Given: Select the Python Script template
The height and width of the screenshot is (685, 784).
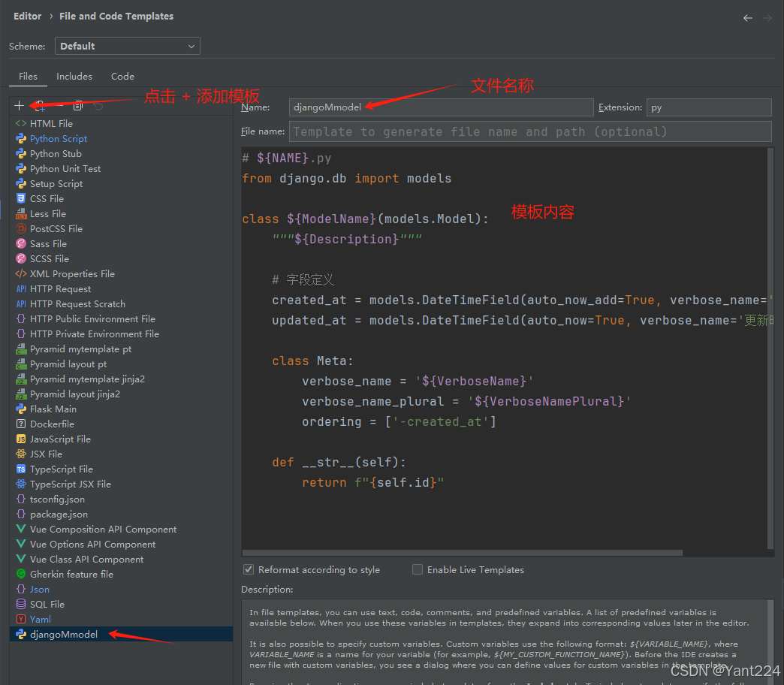Looking at the screenshot, I should coord(121,138).
